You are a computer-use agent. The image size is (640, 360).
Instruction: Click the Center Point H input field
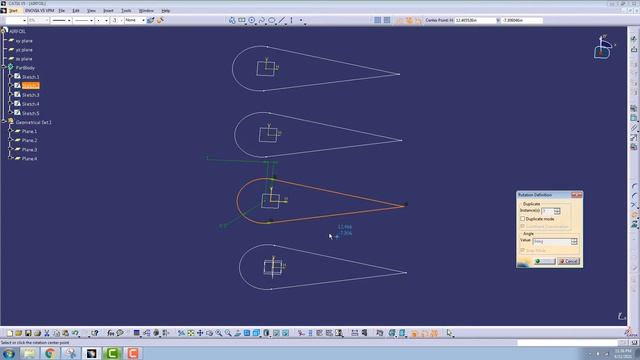click(475, 20)
